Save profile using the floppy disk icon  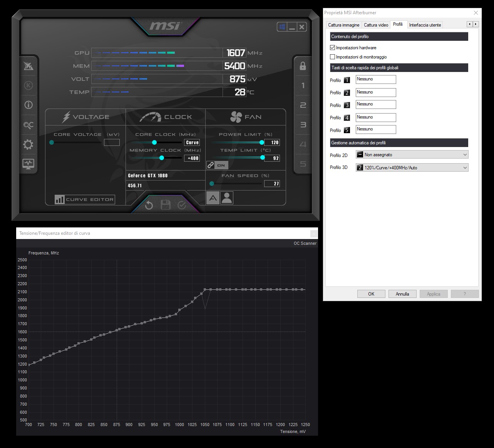166,205
